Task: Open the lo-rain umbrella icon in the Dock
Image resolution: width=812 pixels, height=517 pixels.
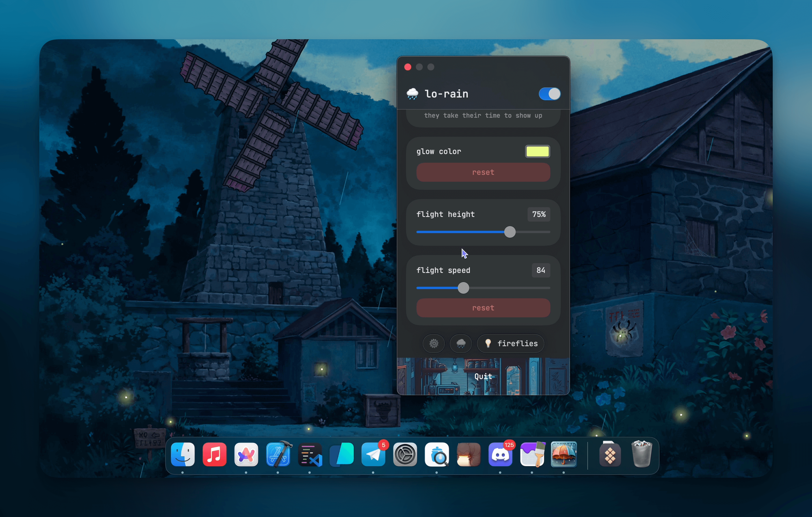Action: 564,454
